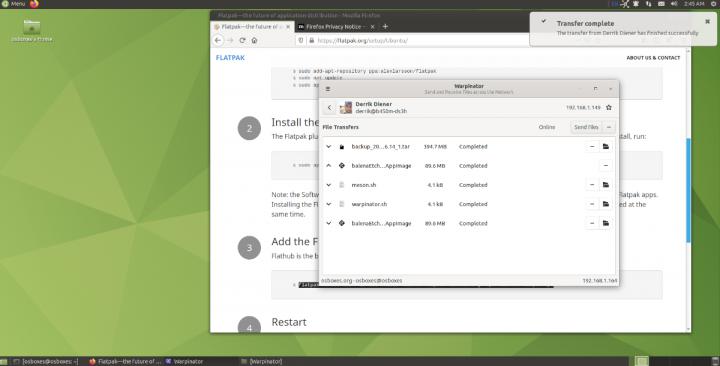Expand backup tar transfer details
Screen dimensions: 720x366
pyautogui.click(x=329, y=146)
